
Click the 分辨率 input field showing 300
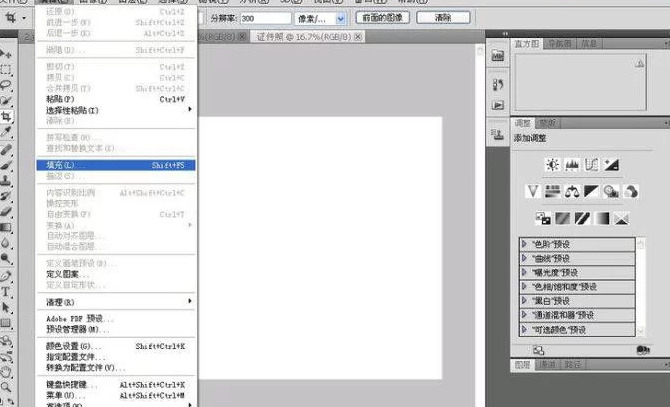(265, 18)
